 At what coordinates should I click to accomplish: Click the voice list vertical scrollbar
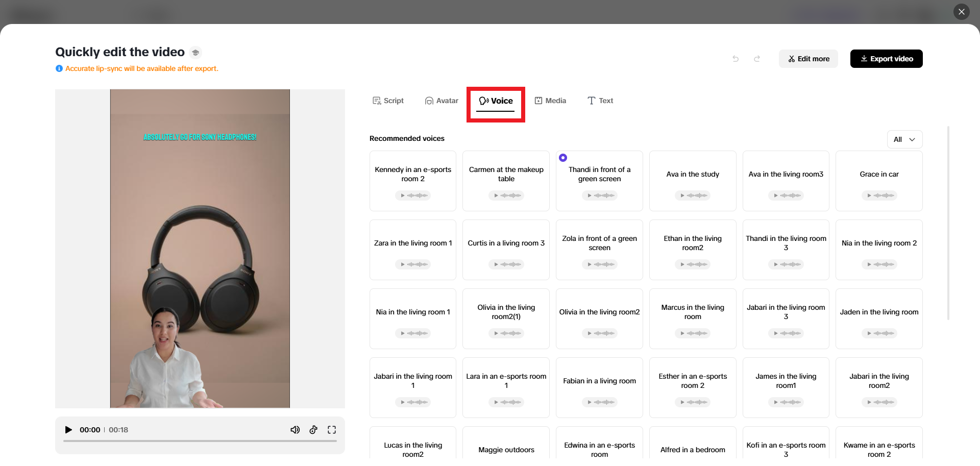pos(948,223)
